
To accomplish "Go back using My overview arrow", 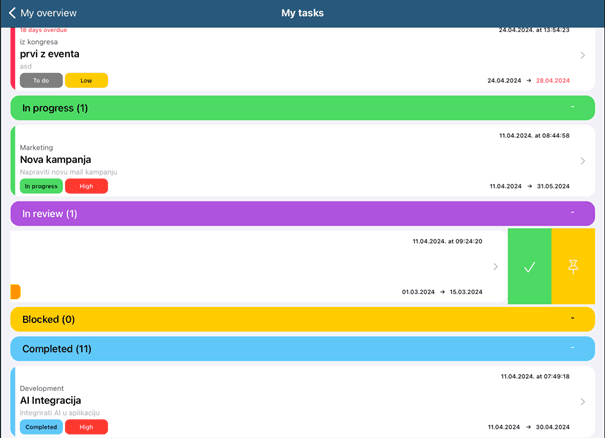I will point(12,13).
